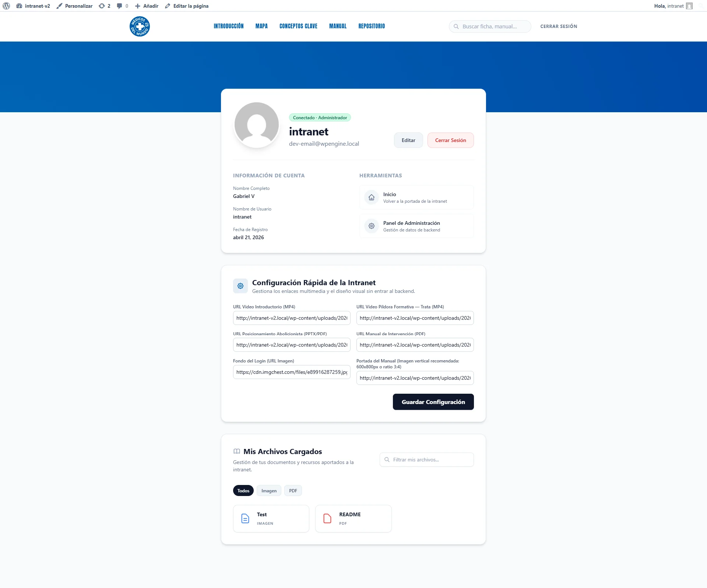Click the registration date abril 21, 2026
Viewport: 707px width, 588px height.
pyautogui.click(x=249, y=237)
